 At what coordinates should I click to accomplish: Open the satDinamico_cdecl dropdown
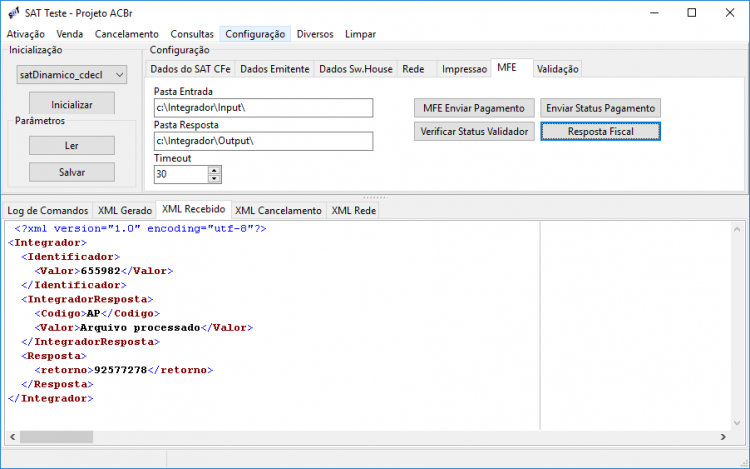pos(72,75)
